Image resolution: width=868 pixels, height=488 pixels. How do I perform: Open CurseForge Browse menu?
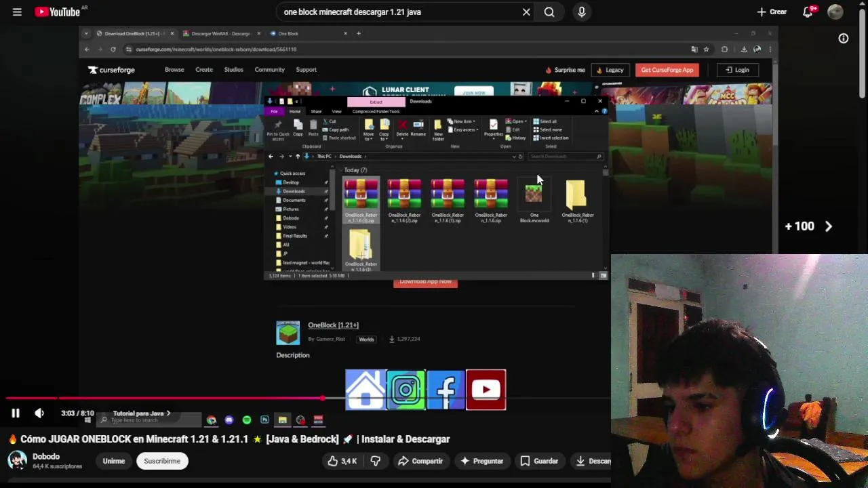[174, 69]
